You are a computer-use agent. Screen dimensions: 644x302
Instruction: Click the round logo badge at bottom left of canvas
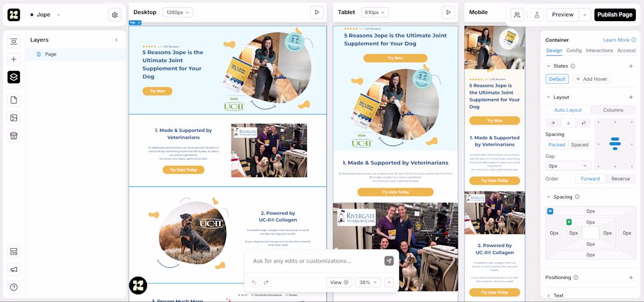click(138, 286)
